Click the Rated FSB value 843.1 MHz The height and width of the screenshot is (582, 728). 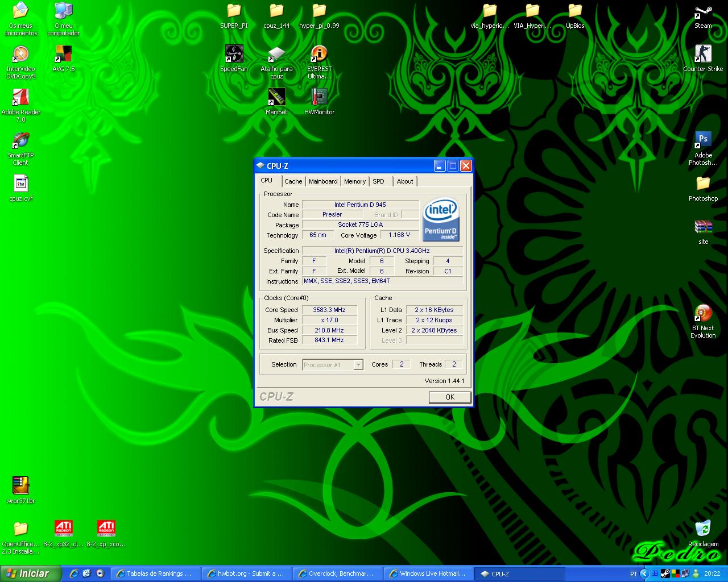(x=329, y=340)
